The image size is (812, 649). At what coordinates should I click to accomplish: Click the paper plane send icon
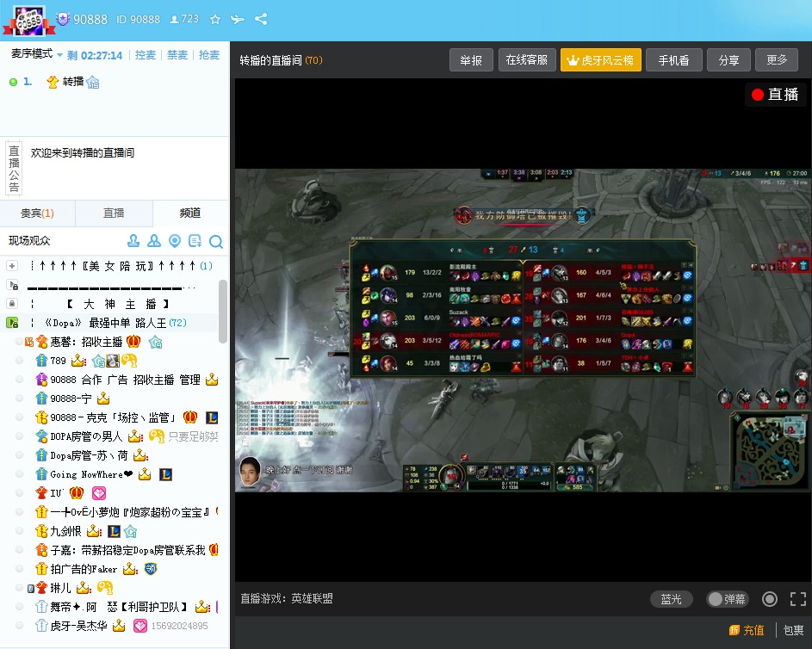(238, 20)
